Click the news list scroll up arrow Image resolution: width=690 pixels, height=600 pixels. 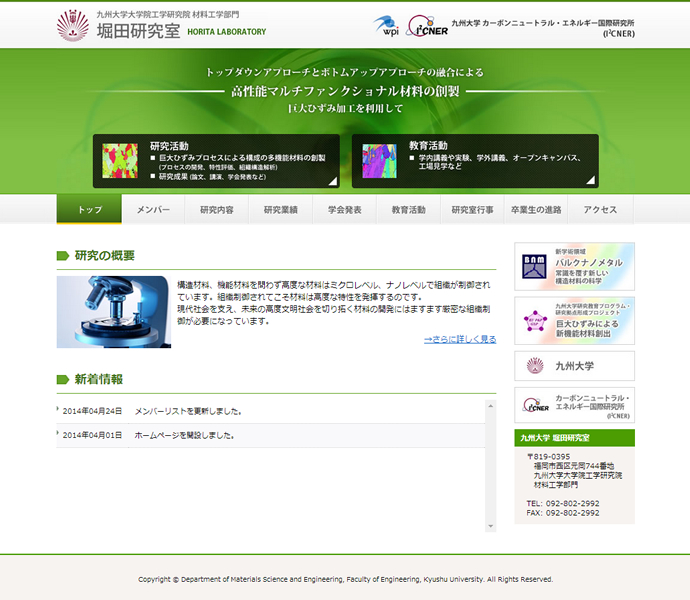pos(490,406)
